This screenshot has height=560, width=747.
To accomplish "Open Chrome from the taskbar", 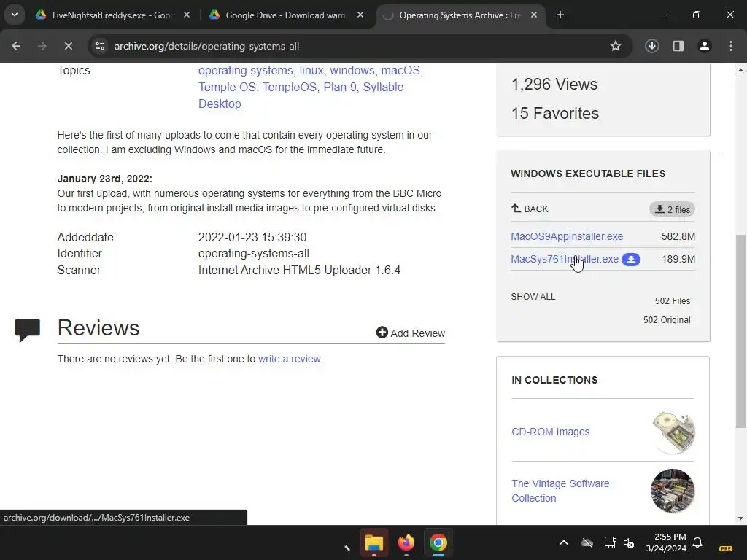I will [x=438, y=542].
